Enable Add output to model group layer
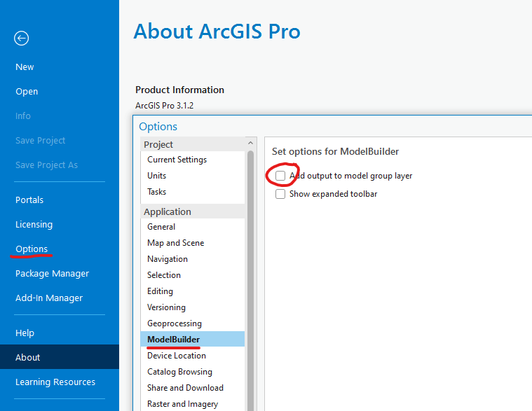532x411 pixels. click(280, 176)
